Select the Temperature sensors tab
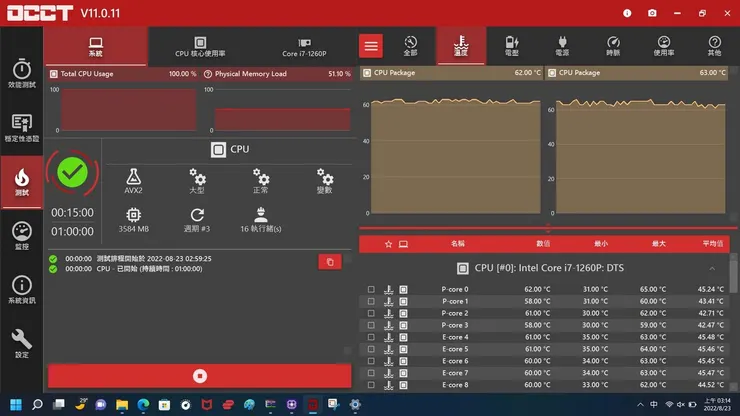740x416 pixels. click(461, 46)
